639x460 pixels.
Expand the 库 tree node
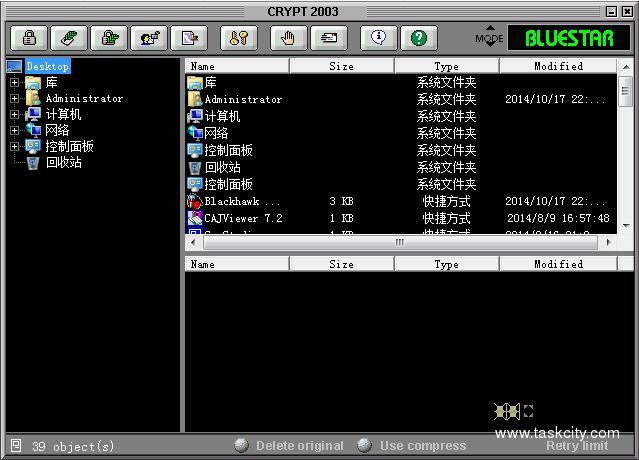(x=15, y=82)
